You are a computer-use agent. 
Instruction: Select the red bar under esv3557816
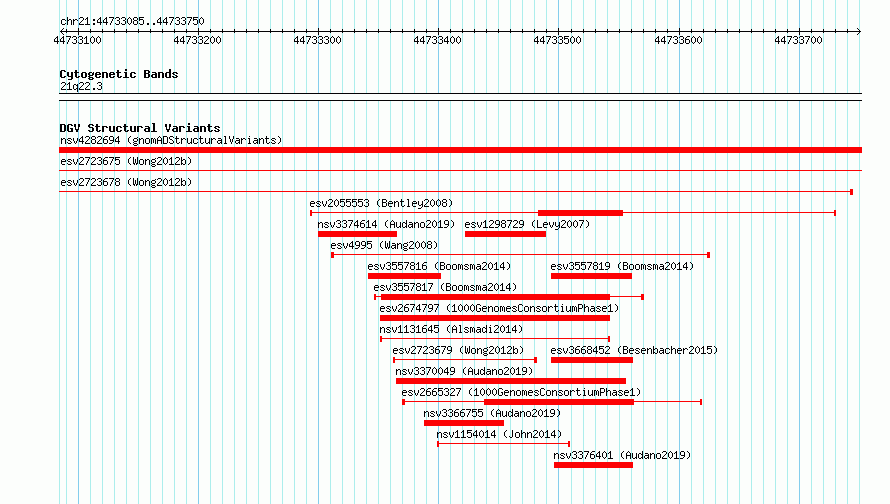click(404, 276)
